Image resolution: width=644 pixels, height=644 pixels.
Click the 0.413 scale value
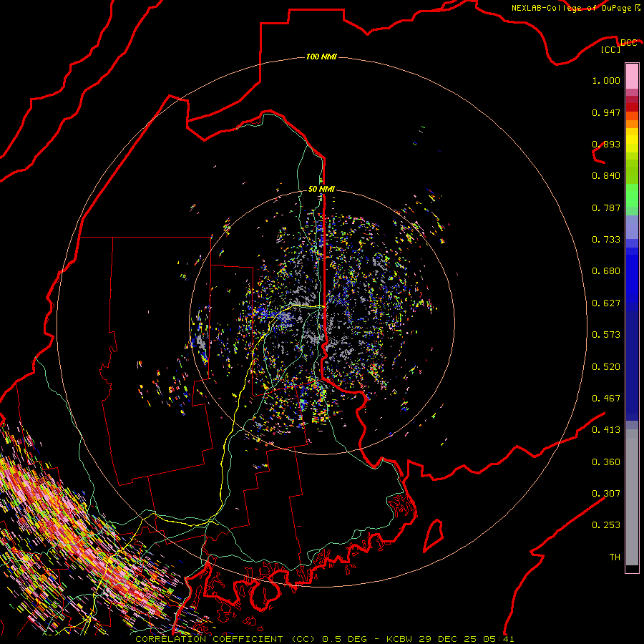coord(606,430)
